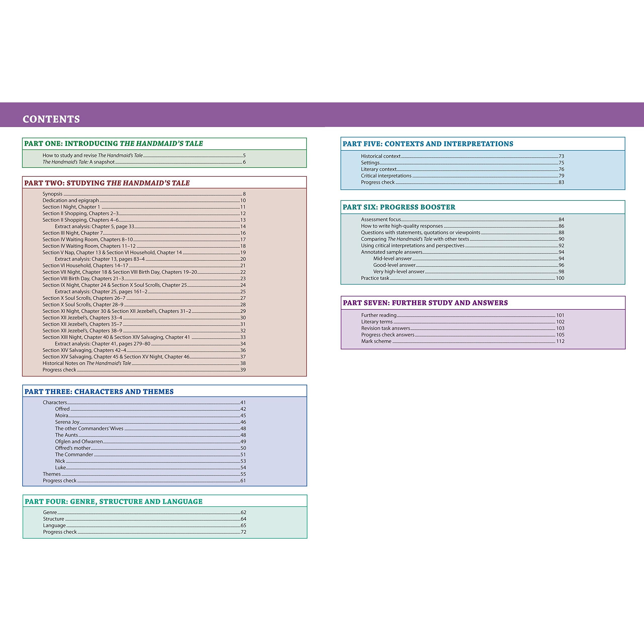Image resolution: width=644 pixels, height=644 pixels.
Task: Click "Section II Shopping, Chapters 4–6" line
Action: 144,220
